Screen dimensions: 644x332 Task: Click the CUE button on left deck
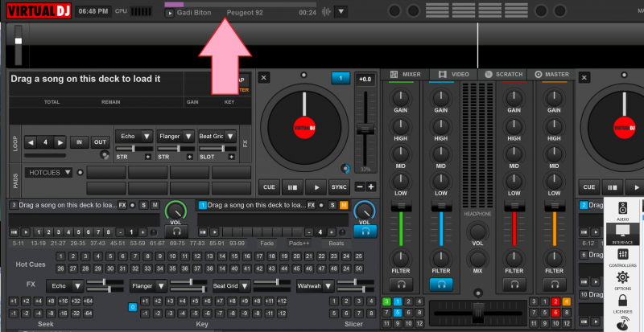[x=270, y=187]
